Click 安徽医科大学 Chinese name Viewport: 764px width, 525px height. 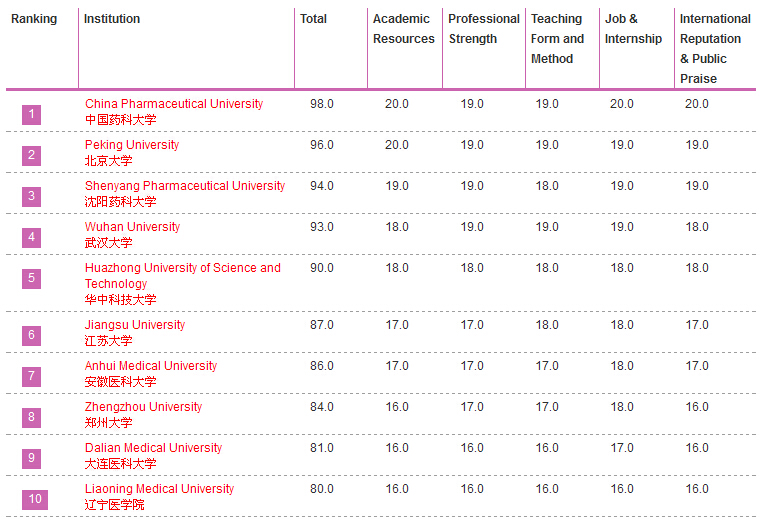pyautogui.click(x=120, y=382)
